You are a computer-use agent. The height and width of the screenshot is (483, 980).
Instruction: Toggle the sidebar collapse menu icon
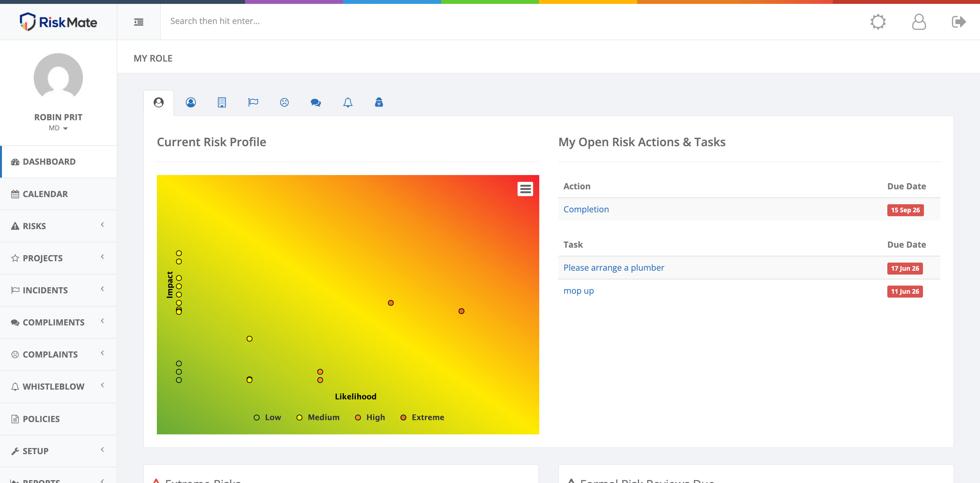[138, 22]
